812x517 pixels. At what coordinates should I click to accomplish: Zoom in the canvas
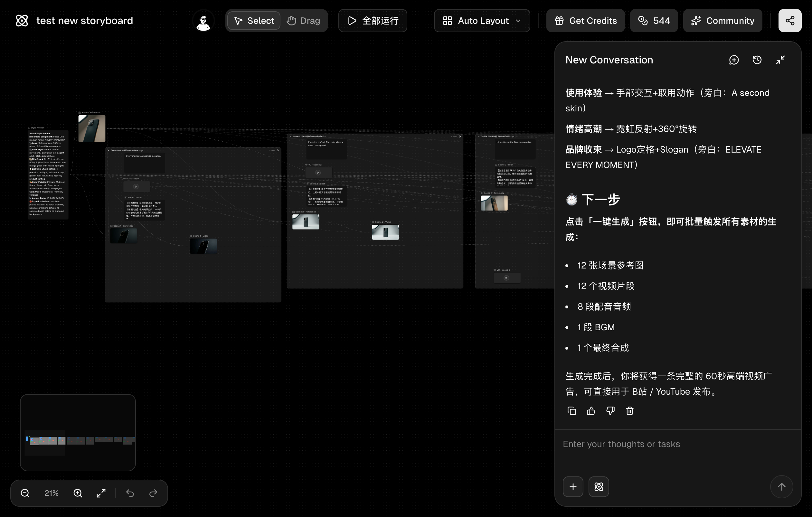[78, 493]
